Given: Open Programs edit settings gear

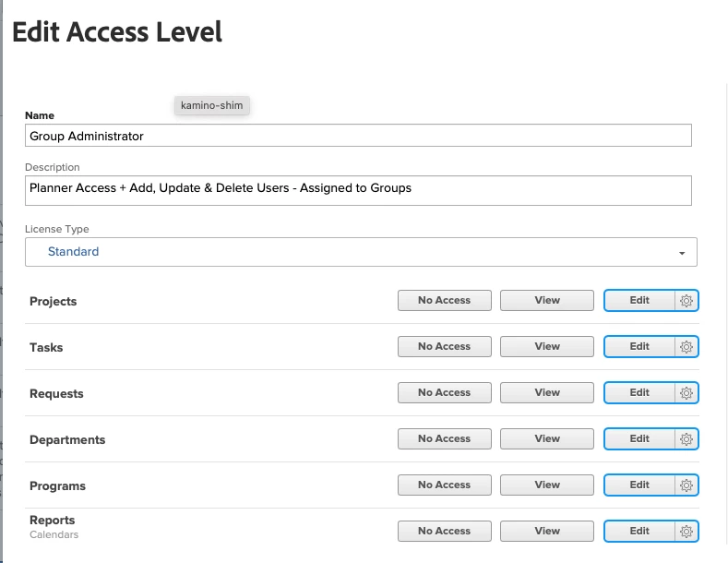Looking at the screenshot, I should pyautogui.click(x=686, y=485).
